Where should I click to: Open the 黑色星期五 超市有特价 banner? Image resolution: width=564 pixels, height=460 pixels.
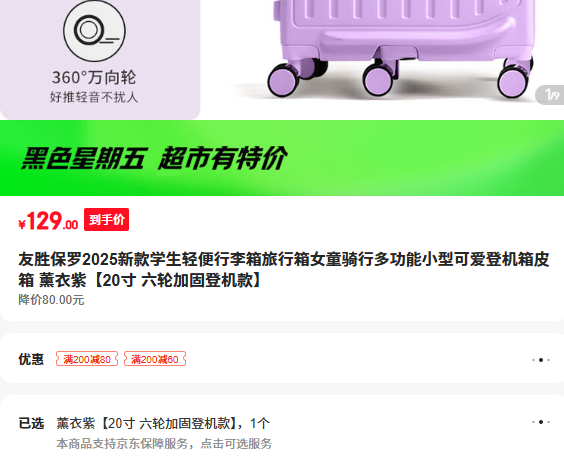pos(282,158)
